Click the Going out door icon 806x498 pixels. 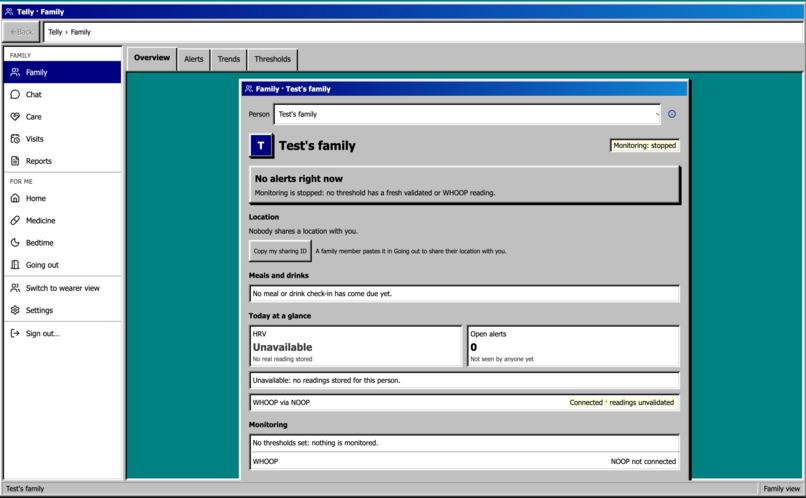point(15,265)
